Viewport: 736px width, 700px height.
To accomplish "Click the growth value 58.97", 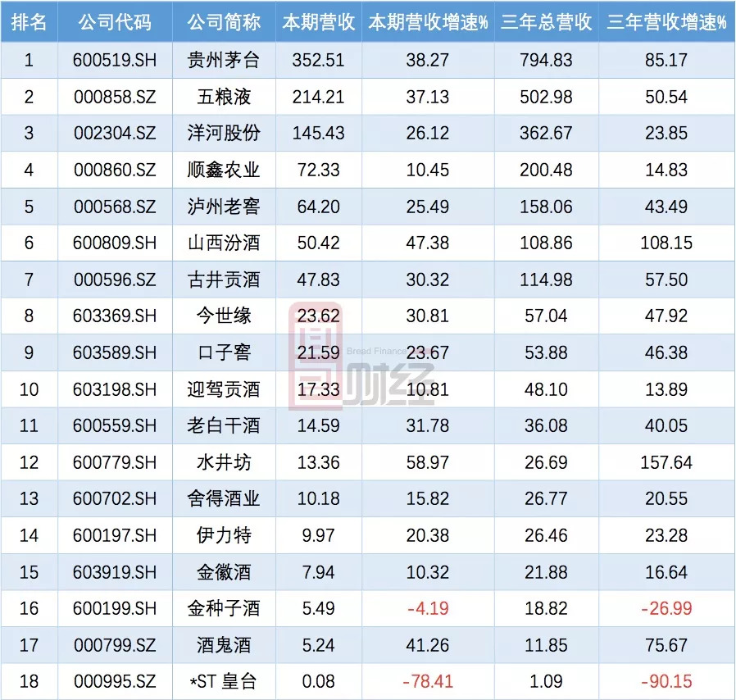I will [x=428, y=462].
